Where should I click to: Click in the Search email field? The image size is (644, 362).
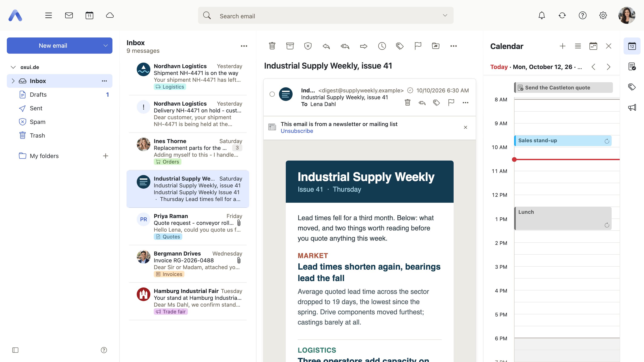tap(325, 16)
